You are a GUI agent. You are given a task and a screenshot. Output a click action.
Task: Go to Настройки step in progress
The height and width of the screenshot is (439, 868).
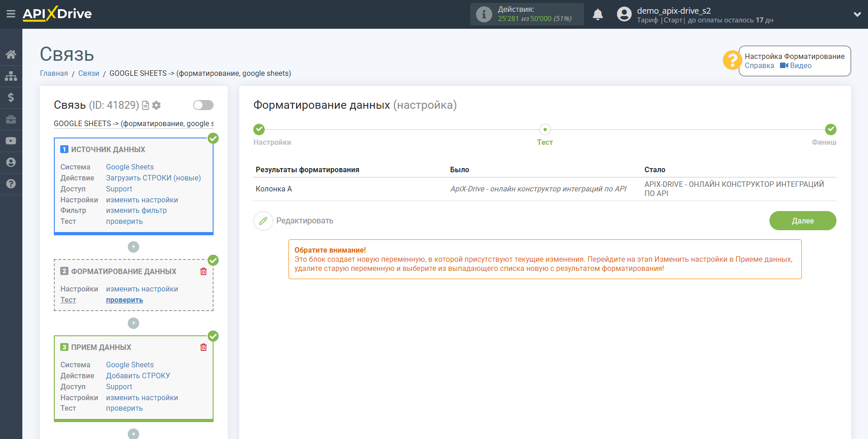coord(259,130)
